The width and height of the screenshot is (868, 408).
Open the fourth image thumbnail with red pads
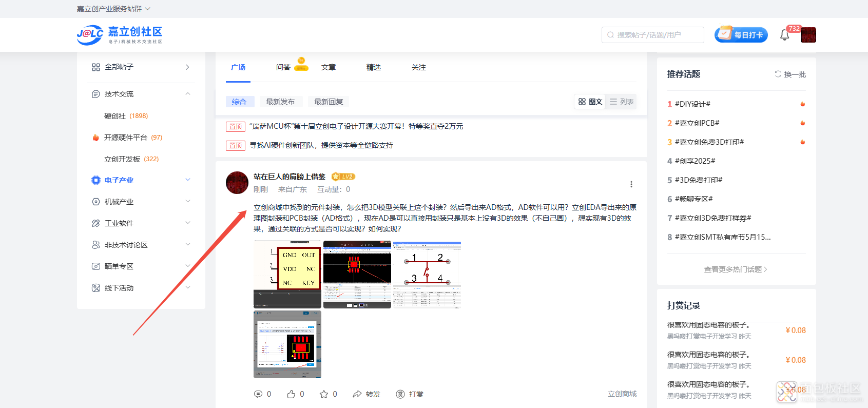(x=287, y=344)
